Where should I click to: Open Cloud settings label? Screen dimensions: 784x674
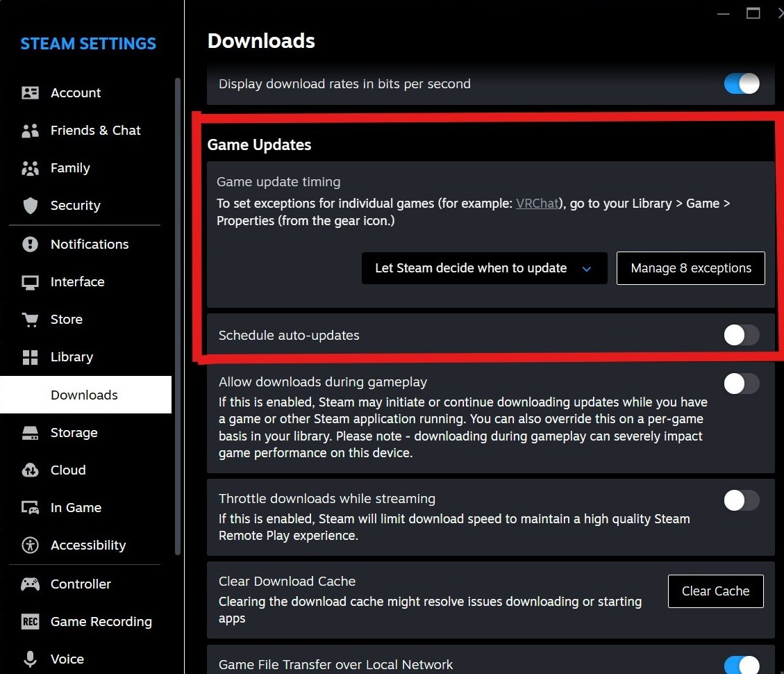click(x=68, y=470)
